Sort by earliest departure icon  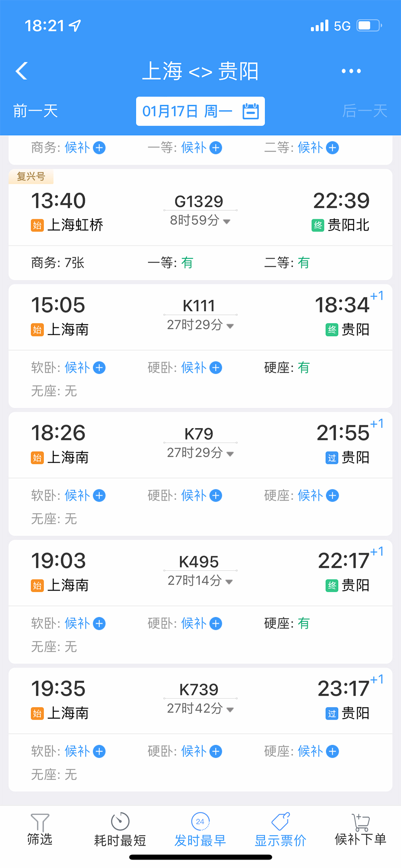tap(200, 822)
